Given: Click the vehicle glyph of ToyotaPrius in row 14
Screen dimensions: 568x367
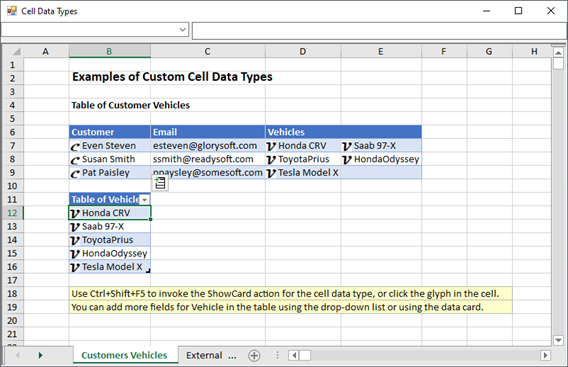Looking at the screenshot, I should 75,241.
